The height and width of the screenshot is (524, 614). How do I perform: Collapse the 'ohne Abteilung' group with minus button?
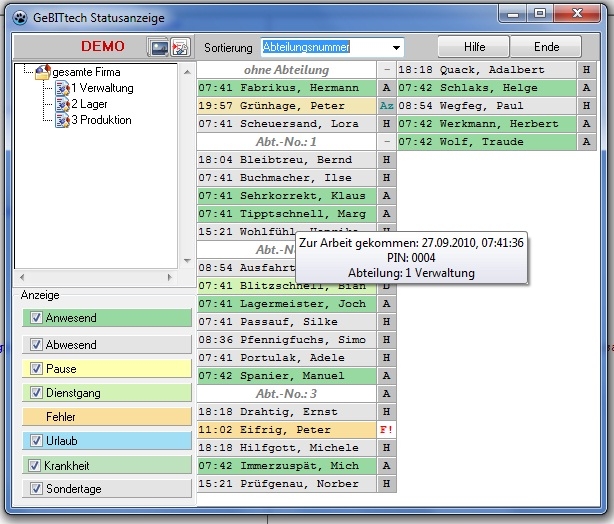(387, 70)
